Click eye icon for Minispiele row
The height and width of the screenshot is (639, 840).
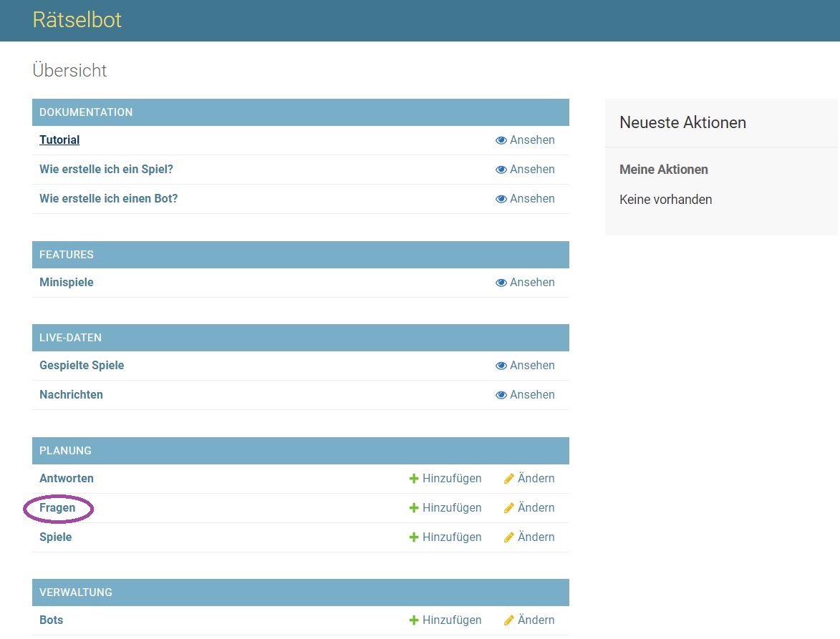pos(501,283)
